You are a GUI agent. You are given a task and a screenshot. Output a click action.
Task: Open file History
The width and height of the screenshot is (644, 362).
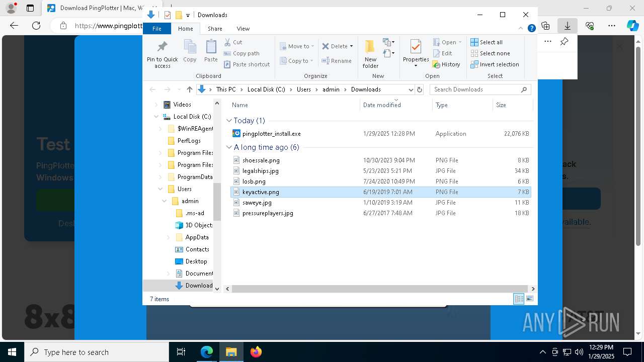(446, 64)
